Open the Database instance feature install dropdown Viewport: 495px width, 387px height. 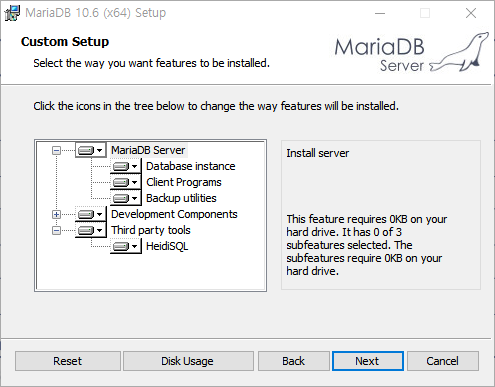tap(126, 166)
